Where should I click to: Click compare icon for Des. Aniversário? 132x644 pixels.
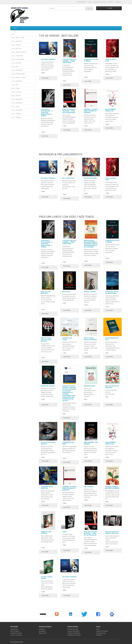pyautogui.click(x=77, y=198)
